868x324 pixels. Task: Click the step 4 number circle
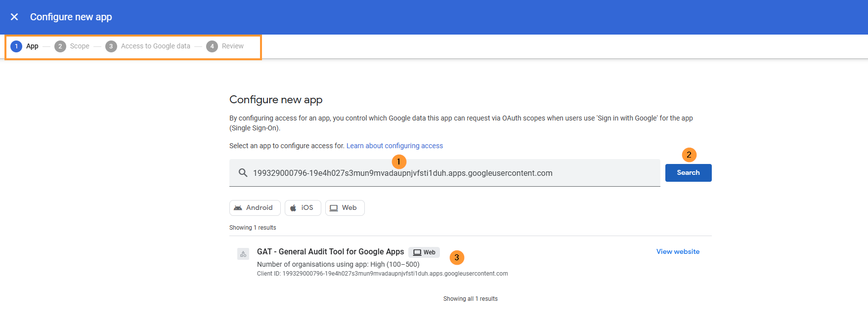point(212,46)
